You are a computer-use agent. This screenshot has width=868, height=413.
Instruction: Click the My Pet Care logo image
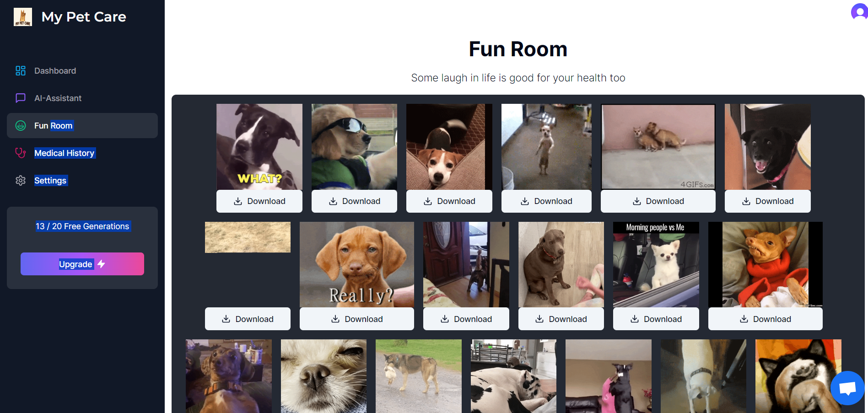pos(23,17)
